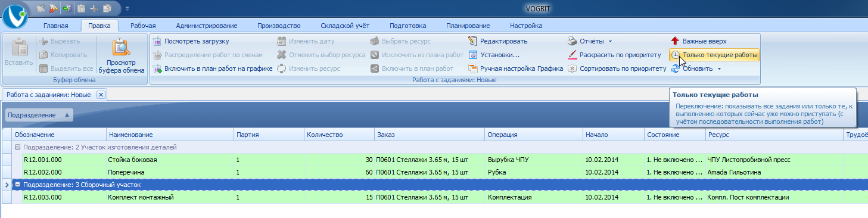Sort by the Обозначение column header
The image size is (868, 218).
(59, 135)
